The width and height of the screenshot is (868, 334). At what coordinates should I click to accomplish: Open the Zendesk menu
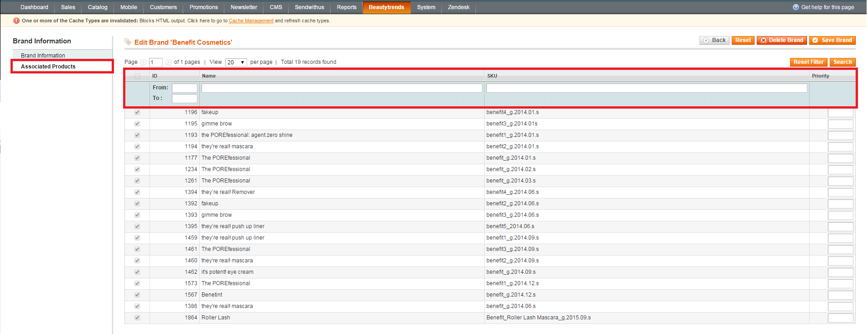(459, 7)
